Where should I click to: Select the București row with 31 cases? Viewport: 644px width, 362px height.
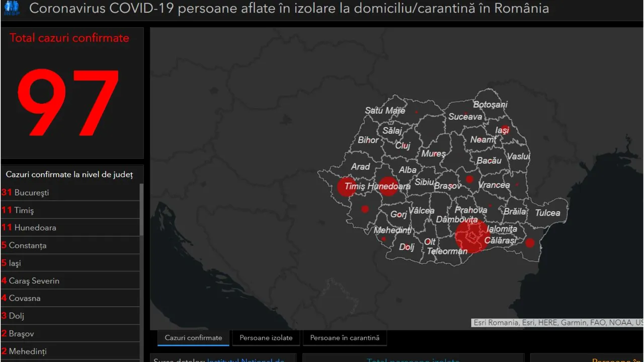point(70,193)
